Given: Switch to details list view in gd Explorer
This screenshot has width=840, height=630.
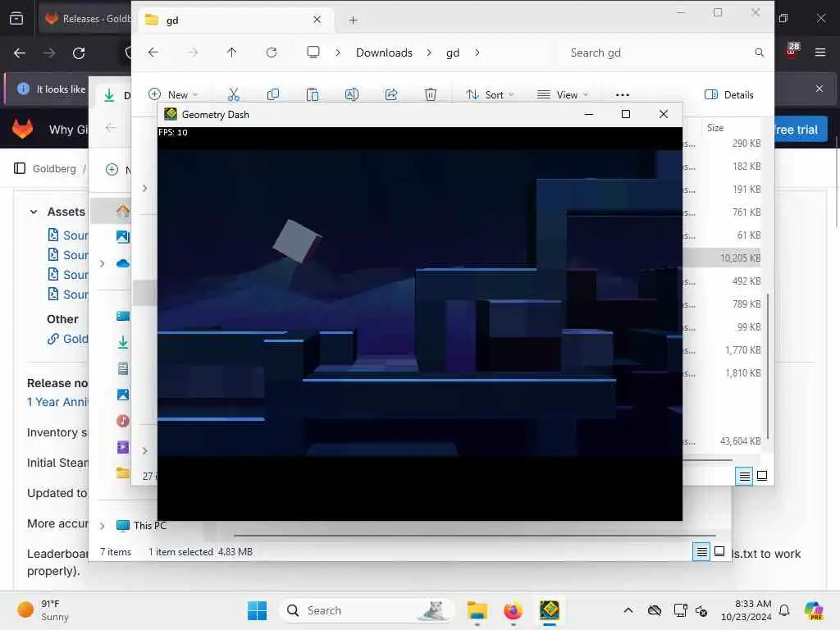Looking at the screenshot, I should pos(745,476).
